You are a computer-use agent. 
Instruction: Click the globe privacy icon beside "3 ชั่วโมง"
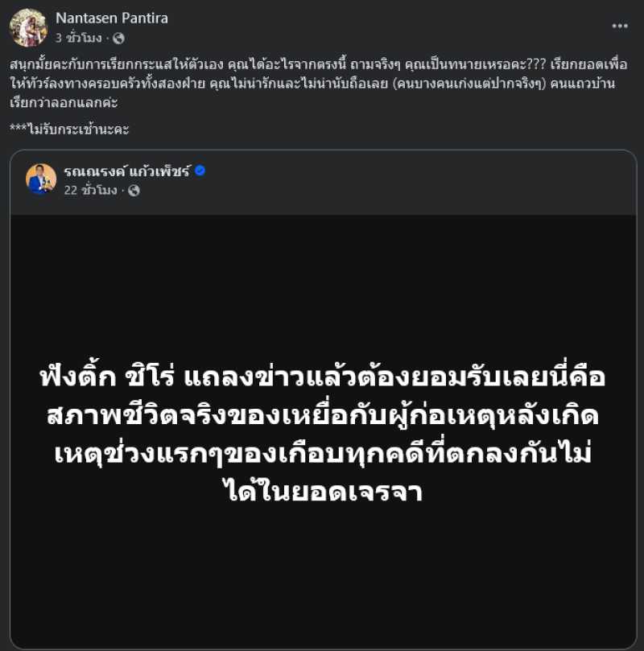pos(118,38)
